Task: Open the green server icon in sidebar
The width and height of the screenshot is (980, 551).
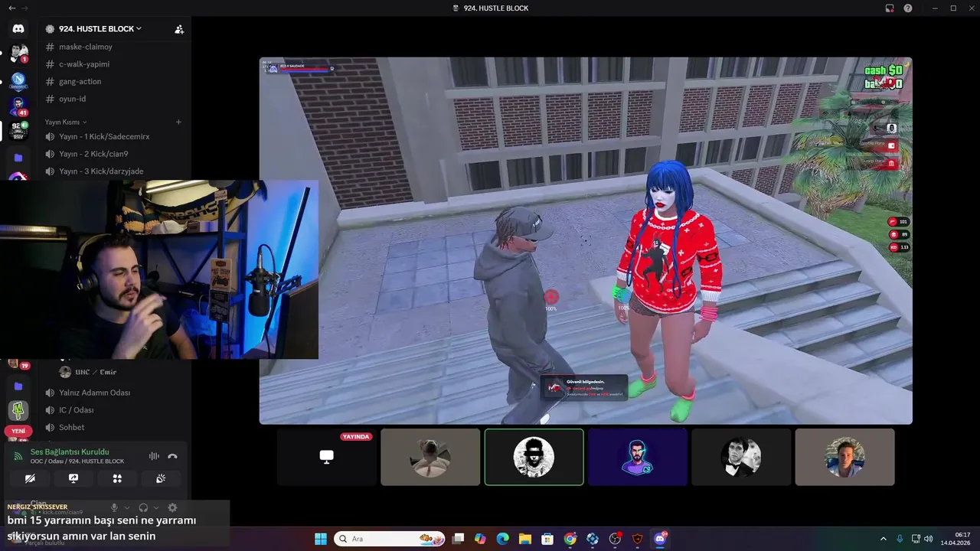Action: pyautogui.click(x=18, y=410)
